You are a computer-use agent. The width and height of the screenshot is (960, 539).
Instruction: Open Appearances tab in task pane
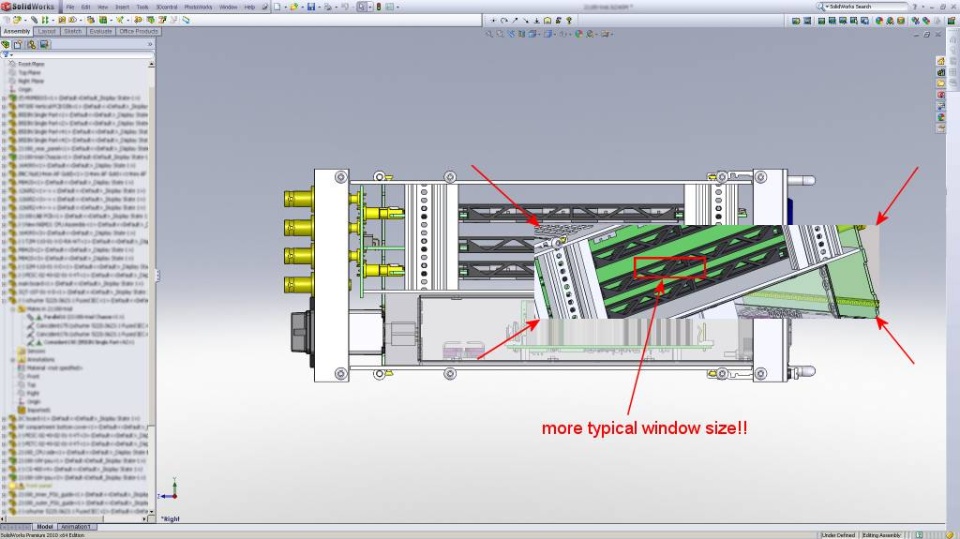point(941,116)
